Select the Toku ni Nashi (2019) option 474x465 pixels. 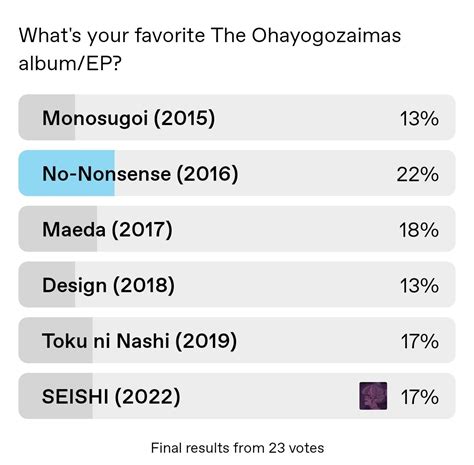point(237,340)
